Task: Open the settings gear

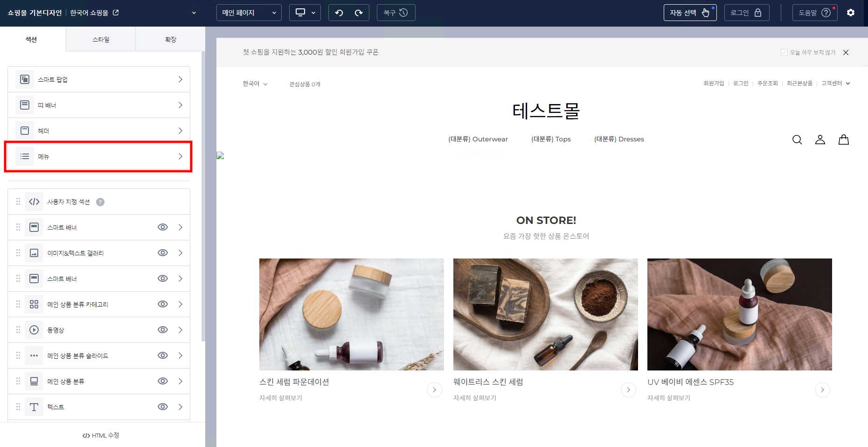Action: (851, 13)
